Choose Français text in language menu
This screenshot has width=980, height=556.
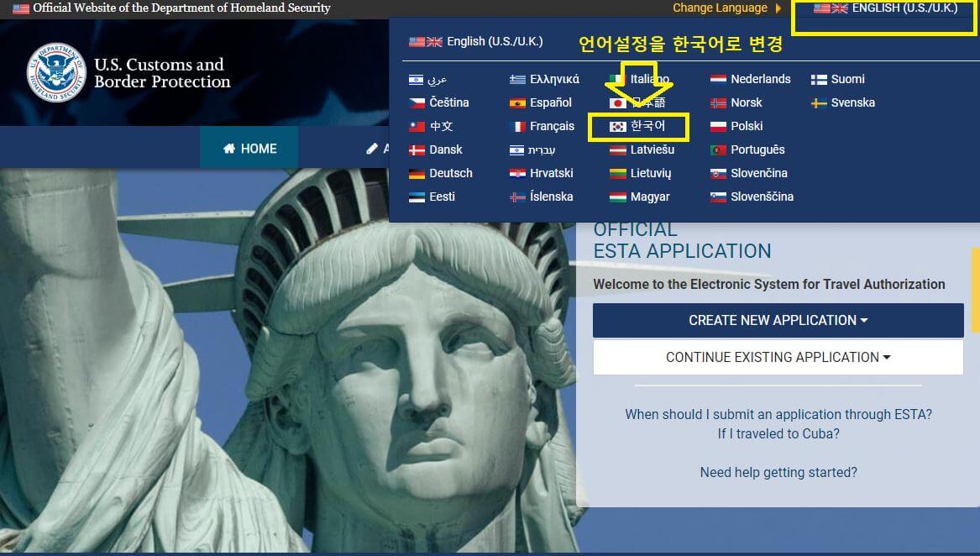click(552, 126)
